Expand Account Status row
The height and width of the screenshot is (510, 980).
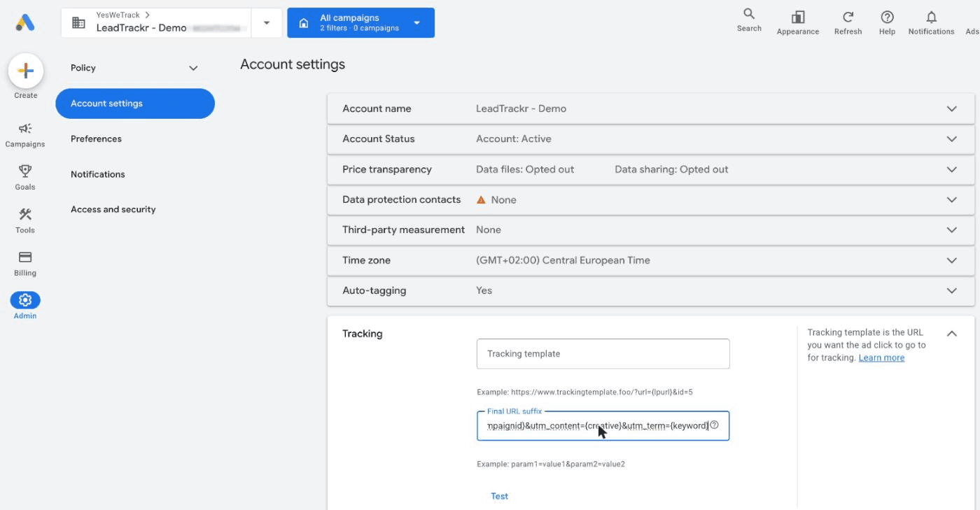(x=951, y=139)
